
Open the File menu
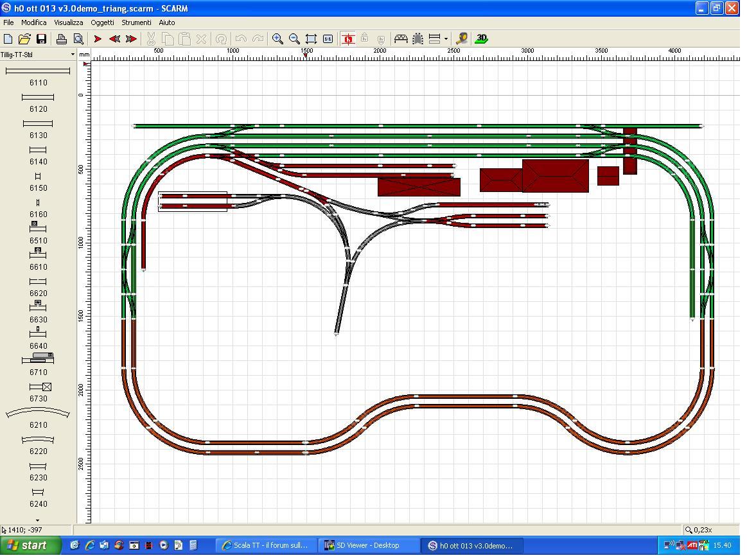[x=8, y=22]
